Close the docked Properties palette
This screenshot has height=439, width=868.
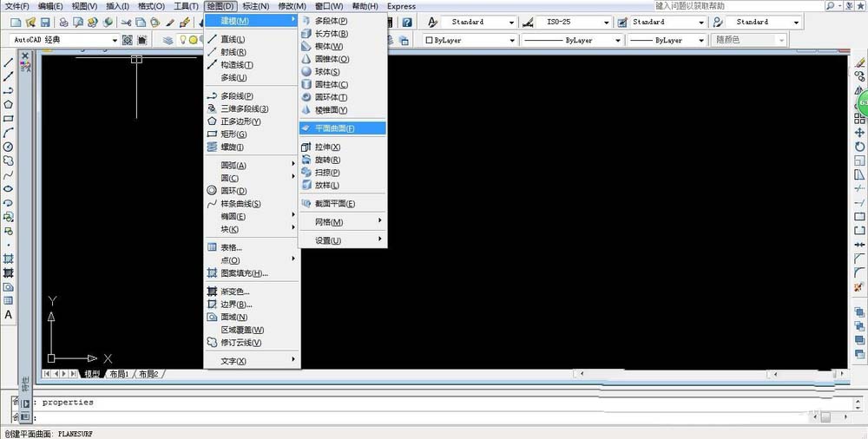click(25, 56)
